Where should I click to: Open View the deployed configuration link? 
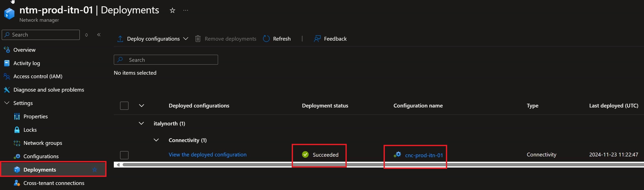click(207, 154)
